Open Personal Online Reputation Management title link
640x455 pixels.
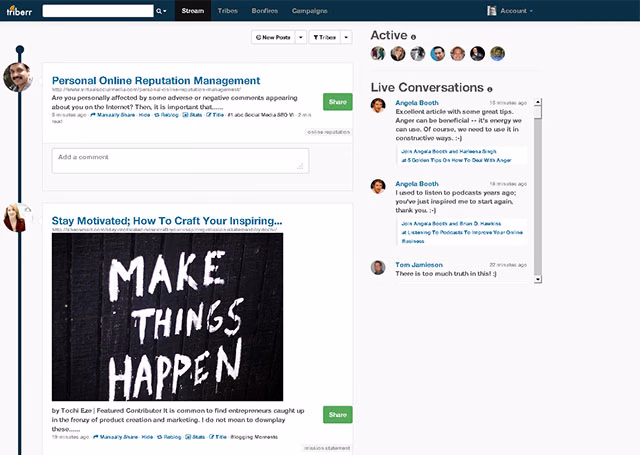pyautogui.click(x=156, y=80)
